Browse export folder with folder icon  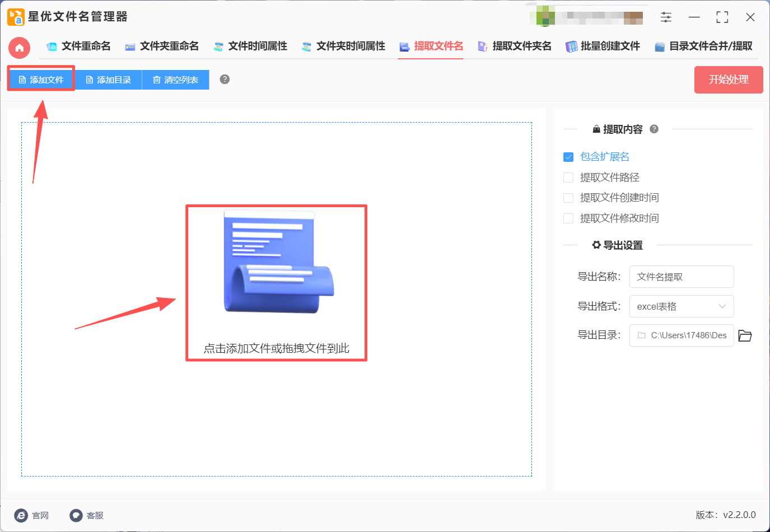(x=745, y=335)
